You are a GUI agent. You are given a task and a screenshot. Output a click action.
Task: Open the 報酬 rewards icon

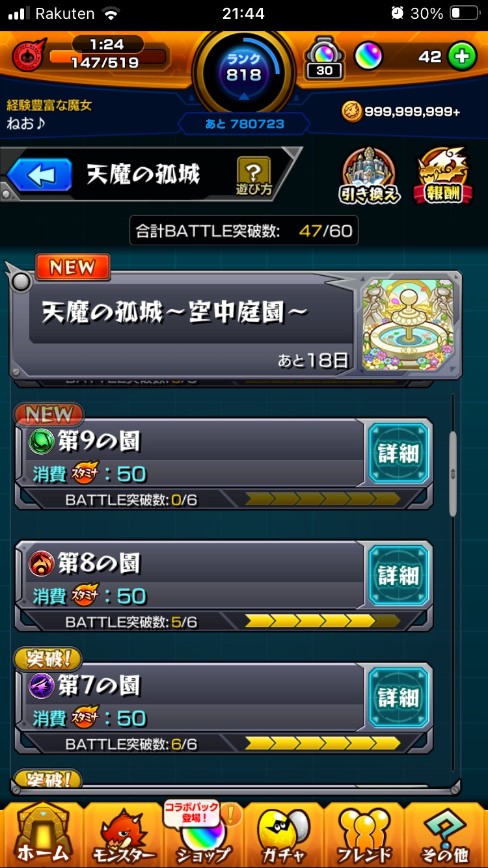(444, 176)
